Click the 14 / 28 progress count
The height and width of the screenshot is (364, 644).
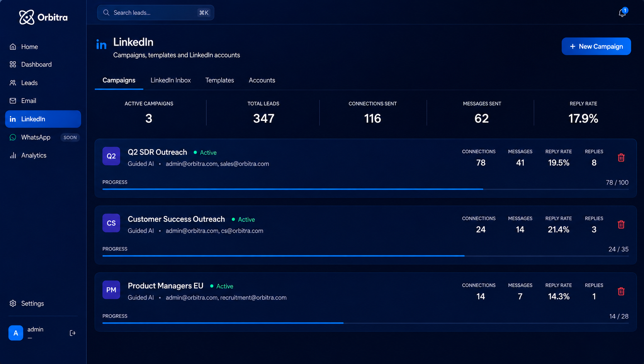tap(619, 316)
